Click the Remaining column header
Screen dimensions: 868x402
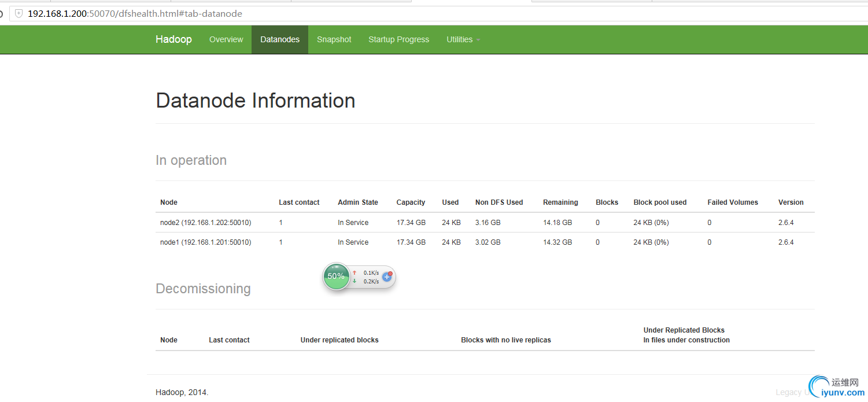tap(560, 202)
